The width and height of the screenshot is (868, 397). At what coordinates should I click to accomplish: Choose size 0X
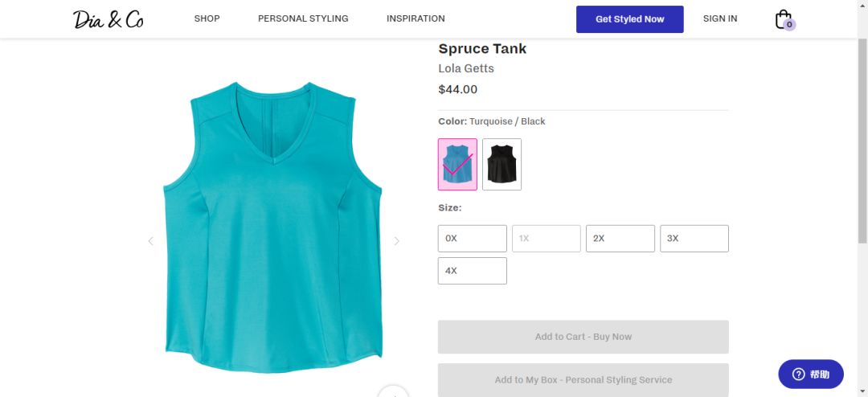(x=473, y=239)
